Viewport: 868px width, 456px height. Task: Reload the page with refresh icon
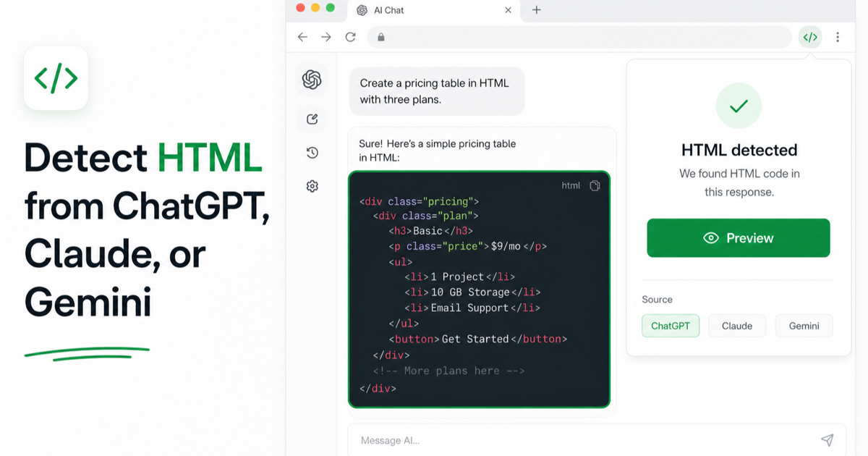tap(351, 37)
